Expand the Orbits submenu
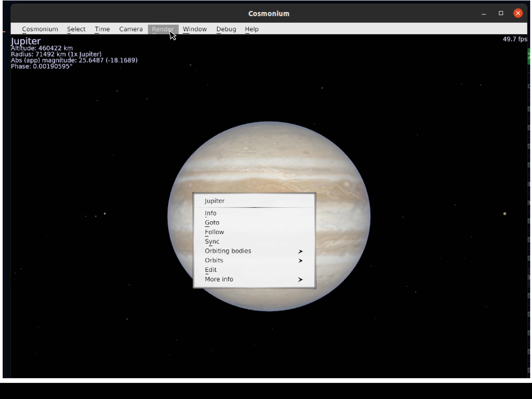Viewport: 532px width, 399px height. tap(214, 260)
